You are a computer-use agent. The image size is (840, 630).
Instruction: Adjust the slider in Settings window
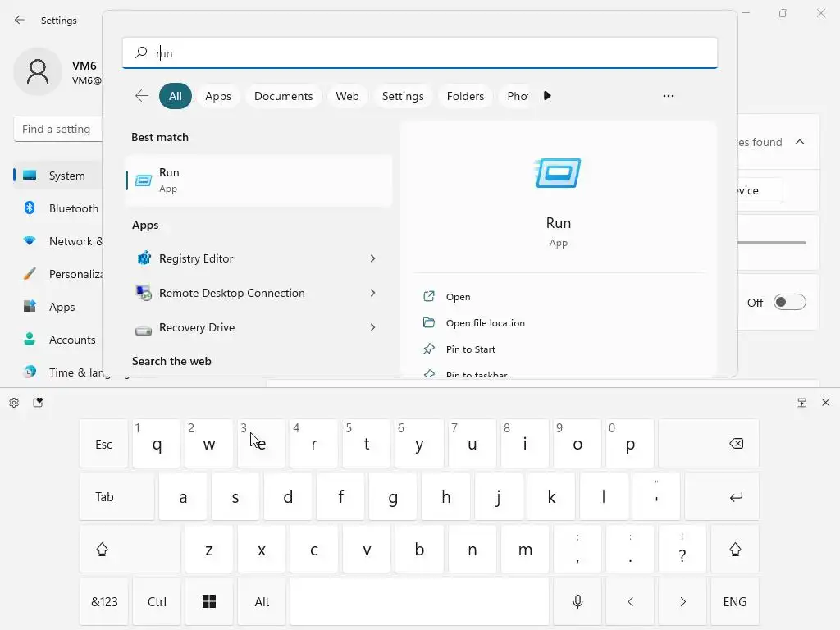(x=772, y=243)
